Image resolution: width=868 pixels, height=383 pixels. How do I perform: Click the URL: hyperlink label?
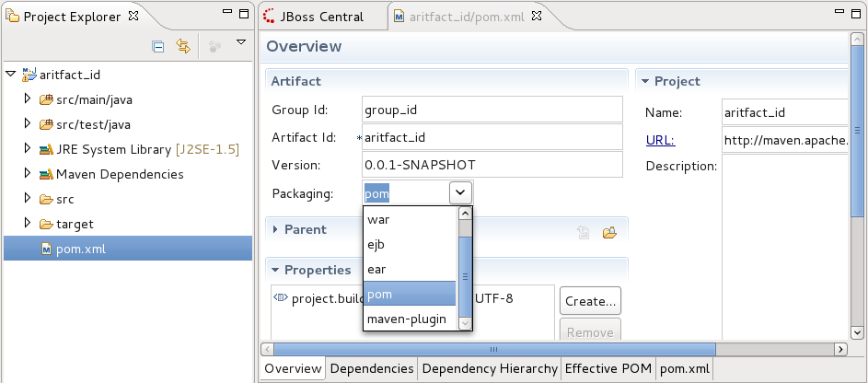tap(660, 140)
